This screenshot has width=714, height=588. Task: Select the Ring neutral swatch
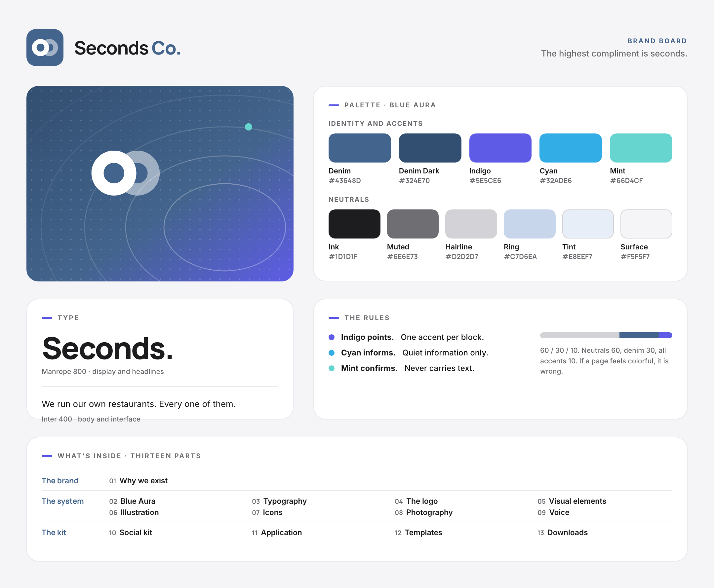(x=530, y=224)
